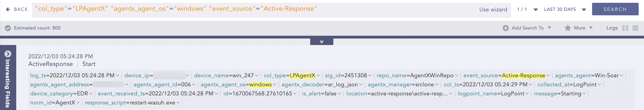Open dropdown for response_script=restart-wazuh.exe

coord(178,103)
